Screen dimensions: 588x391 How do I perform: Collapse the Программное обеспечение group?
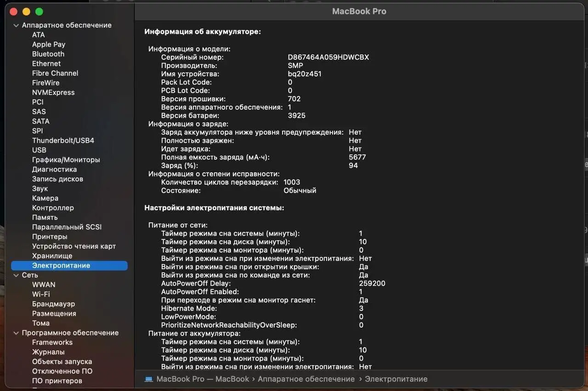[x=16, y=332]
